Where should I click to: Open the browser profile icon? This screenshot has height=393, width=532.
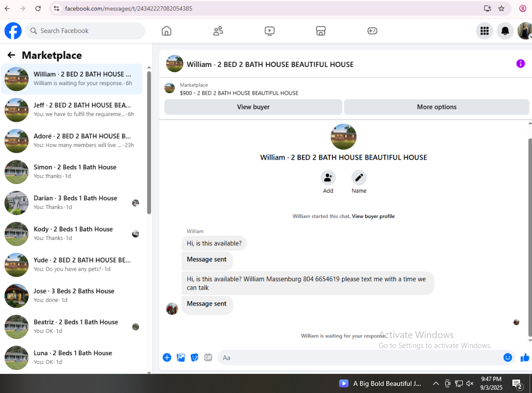click(x=523, y=9)
